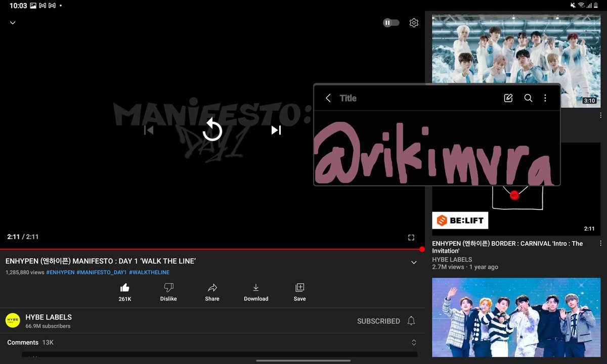Click '2.7M views · 1 year ago' text
The width and height of the screenshot is (607, 364).
click(x=465, y=267)
